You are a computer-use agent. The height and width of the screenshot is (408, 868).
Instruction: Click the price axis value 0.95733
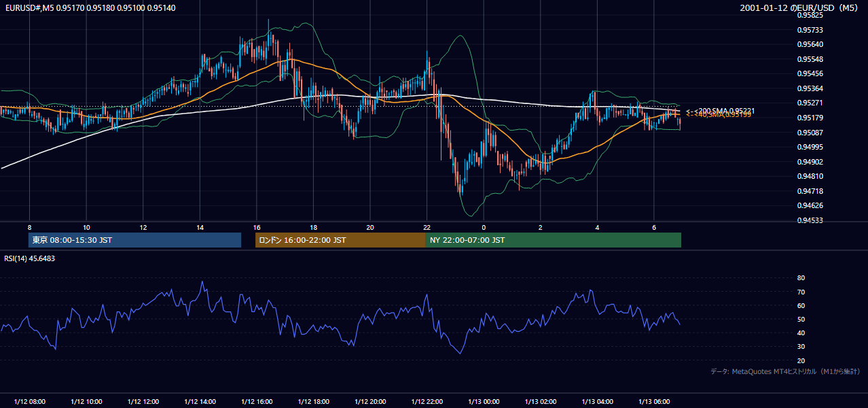coord(810,30)
